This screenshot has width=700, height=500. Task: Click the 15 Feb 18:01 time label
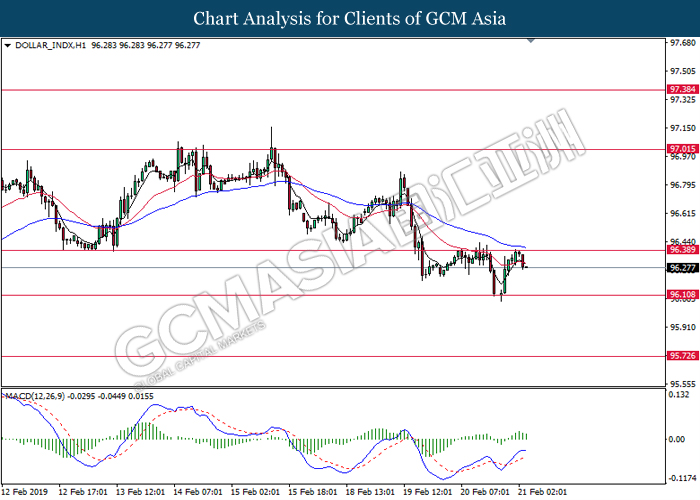coord(313,492)
